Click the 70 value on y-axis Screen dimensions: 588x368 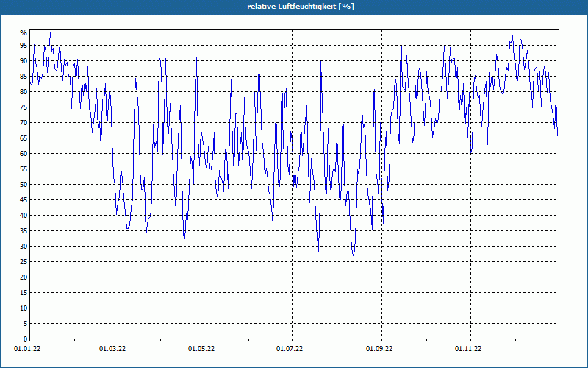(x=24, y=123)
